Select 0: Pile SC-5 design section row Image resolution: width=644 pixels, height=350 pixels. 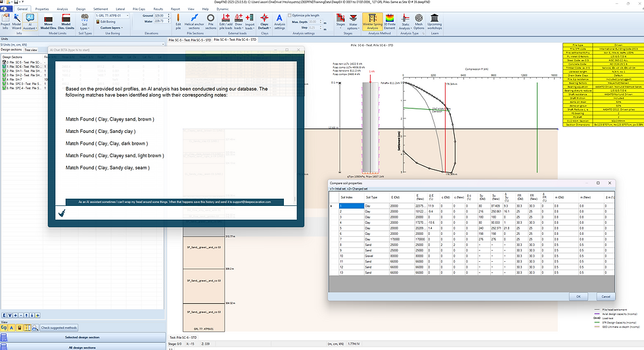[24, 62]
